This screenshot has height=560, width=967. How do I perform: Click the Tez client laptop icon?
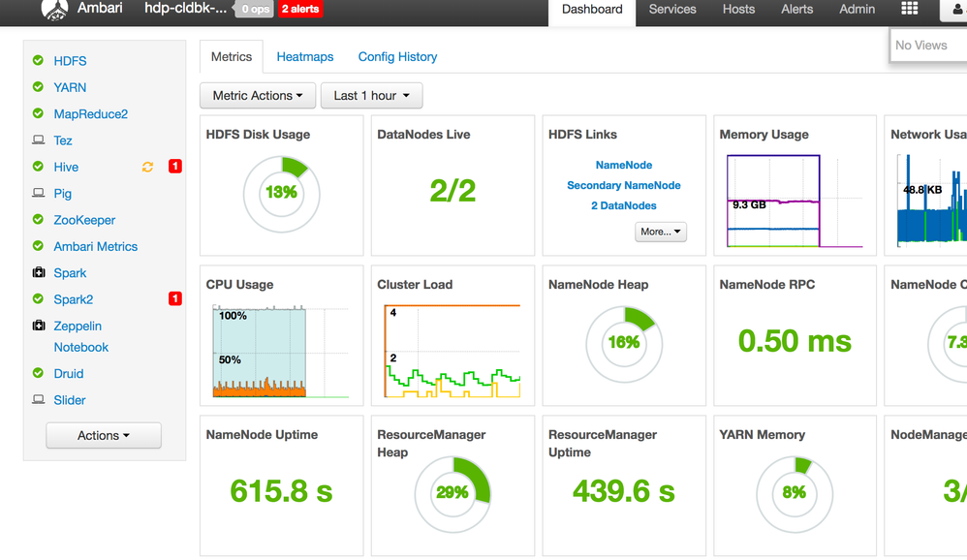coord(38,140)
